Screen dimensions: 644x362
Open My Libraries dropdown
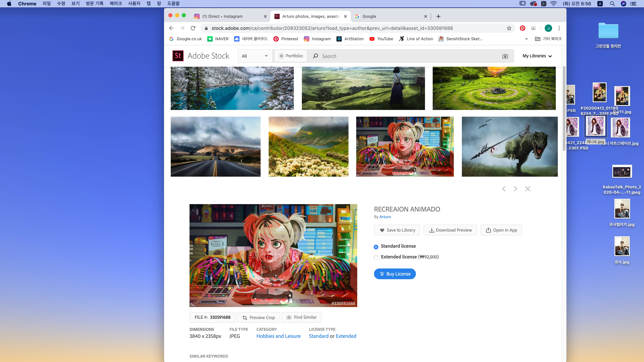pos(537,56)
